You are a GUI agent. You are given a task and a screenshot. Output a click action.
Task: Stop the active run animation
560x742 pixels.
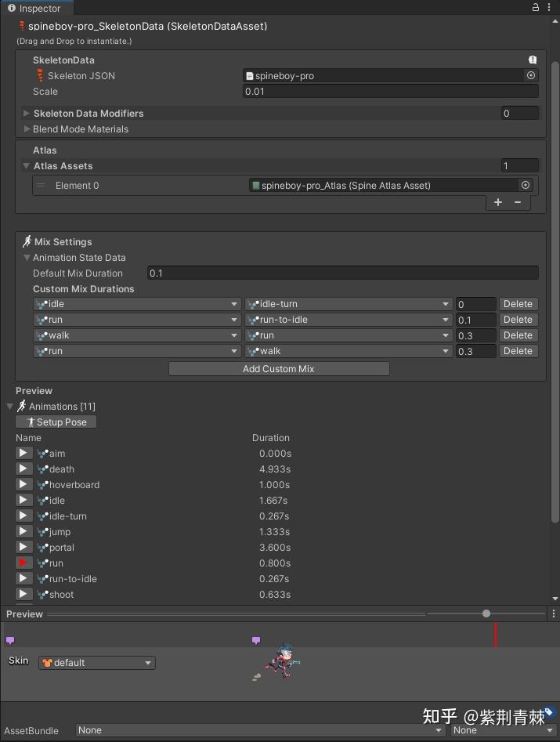(x=23, y=563)
